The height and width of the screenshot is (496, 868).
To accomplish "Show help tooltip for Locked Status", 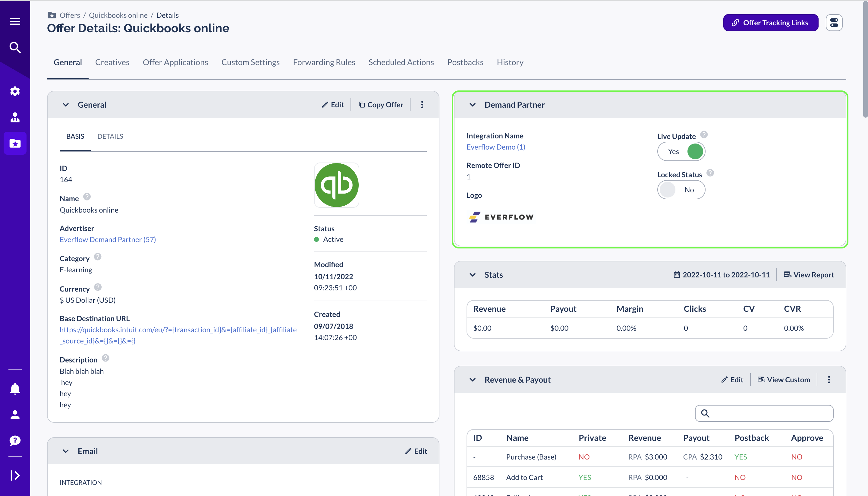I will [x=710, y=173].
